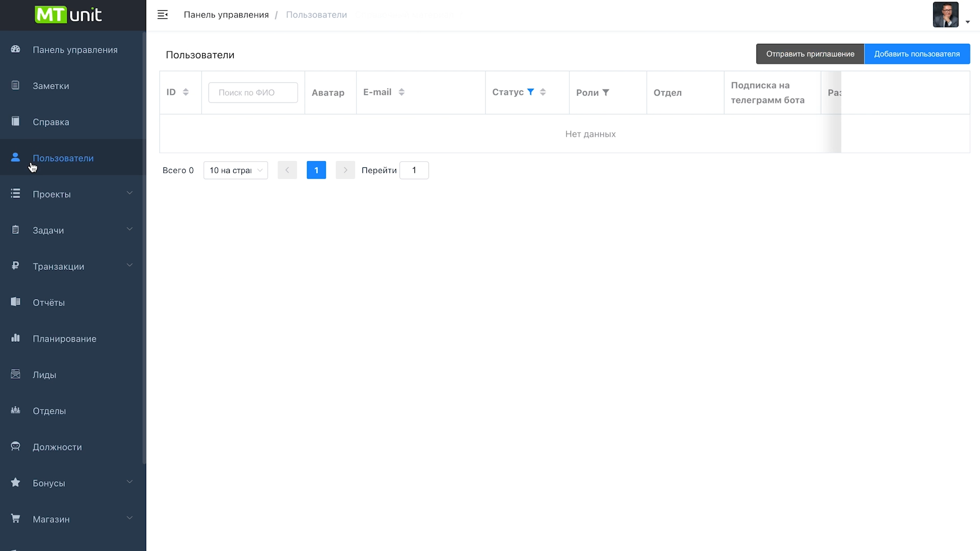This screenshot has width=980, height=551.
Task: Click the sidebar collapse hamburger icon
Action: pyautogui.click(x=162, y=15)
